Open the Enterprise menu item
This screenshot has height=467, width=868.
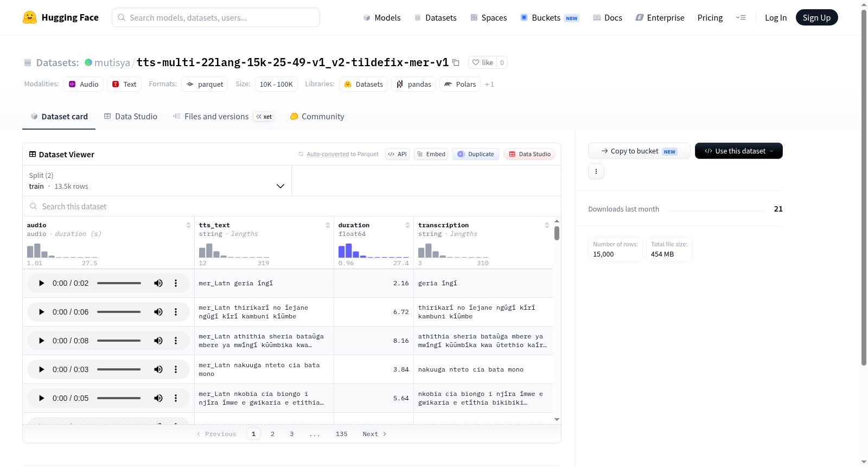(x=660, y=17)
